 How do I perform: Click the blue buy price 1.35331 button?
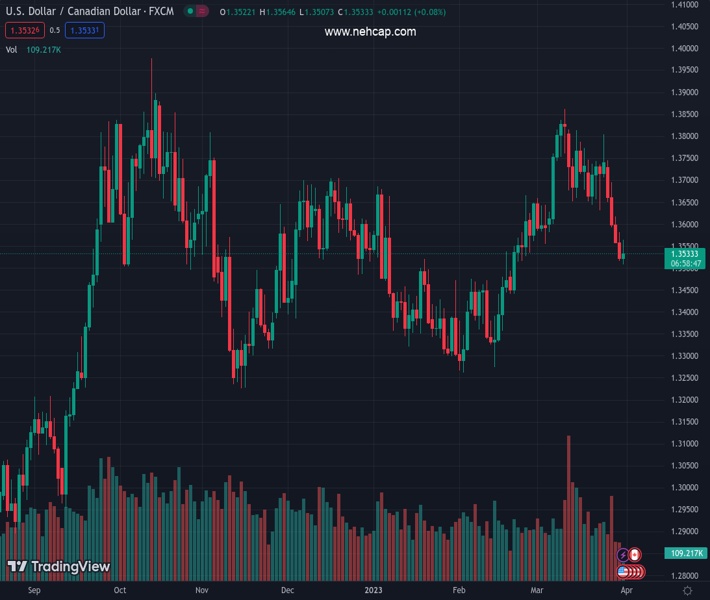coord(84,31)
